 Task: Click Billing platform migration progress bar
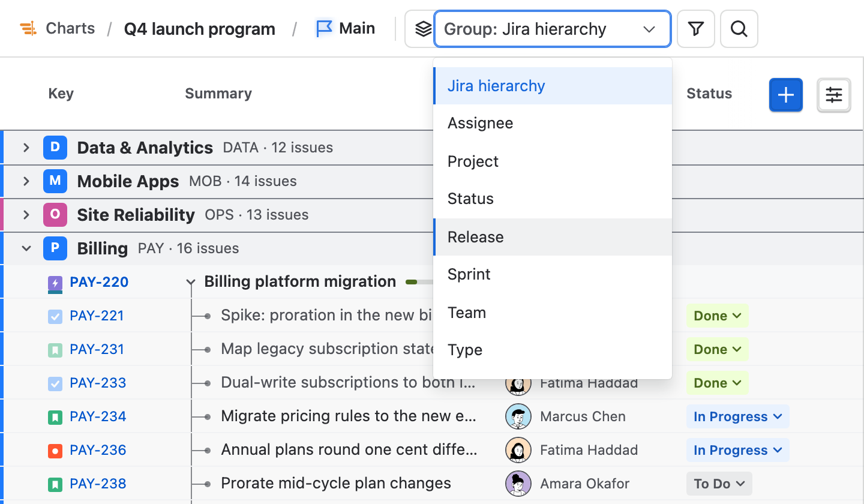pyautogui.click(x=419, y=282)
